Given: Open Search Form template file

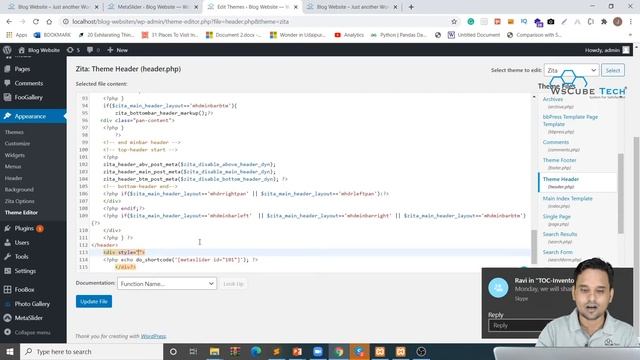Looking at the screenshot, I should coord(558,252).
